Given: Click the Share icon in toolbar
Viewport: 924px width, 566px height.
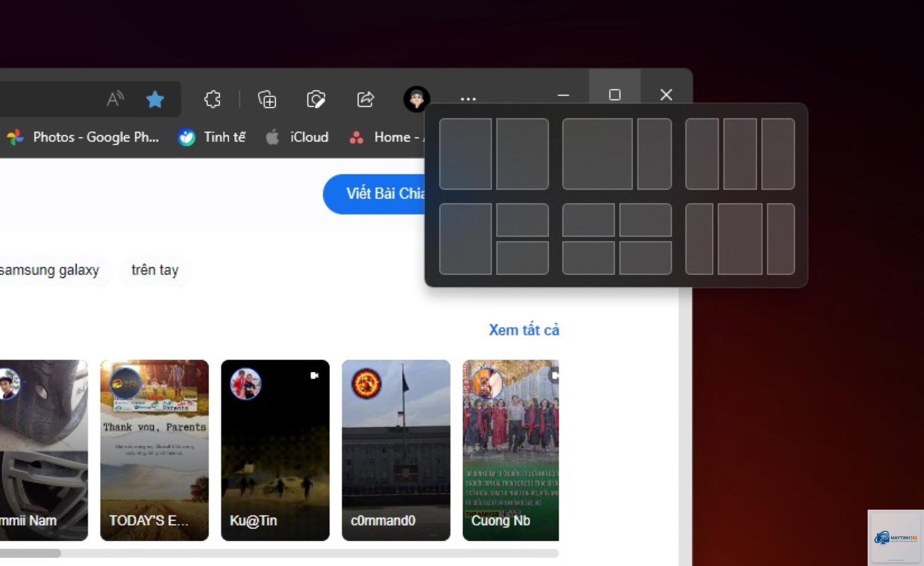Looking at the screenshot, I should pyautogui.click(x=365, y=99).
